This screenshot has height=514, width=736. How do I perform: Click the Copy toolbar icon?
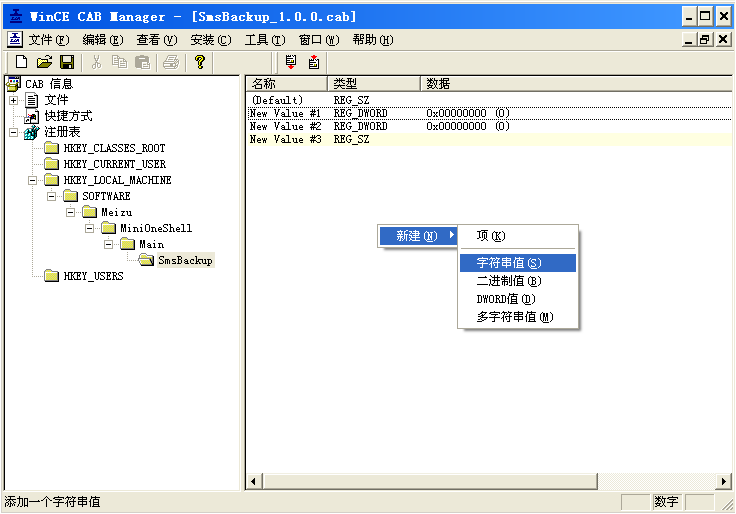tap(119, 62)
